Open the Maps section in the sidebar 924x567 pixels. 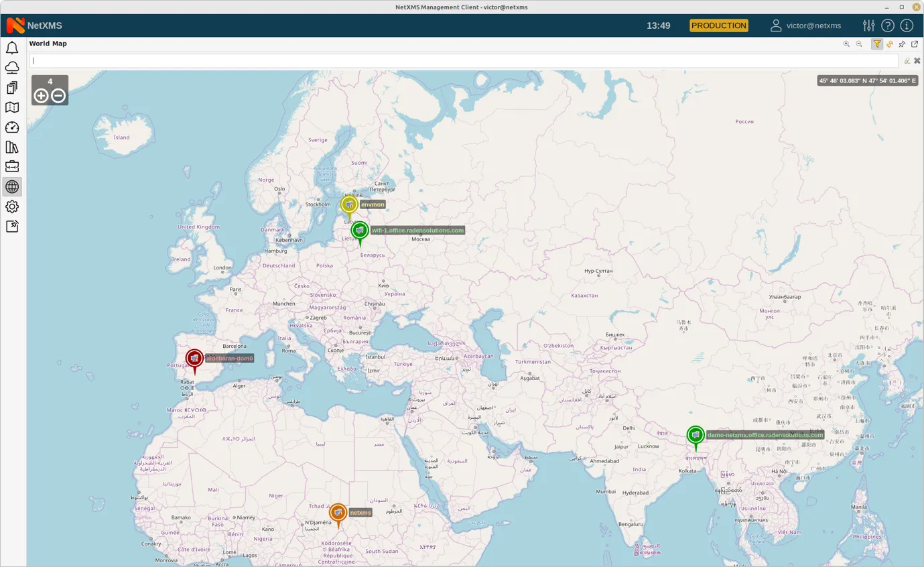(x=12, y=107)
